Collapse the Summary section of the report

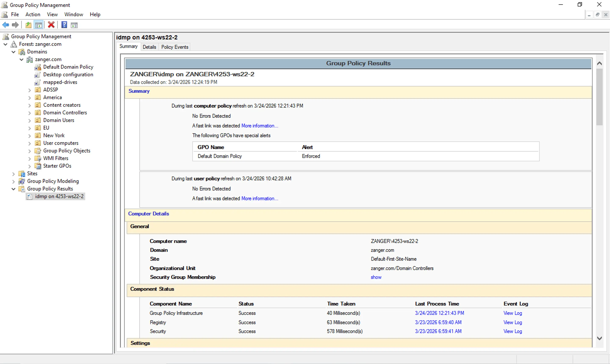(139, 91)
